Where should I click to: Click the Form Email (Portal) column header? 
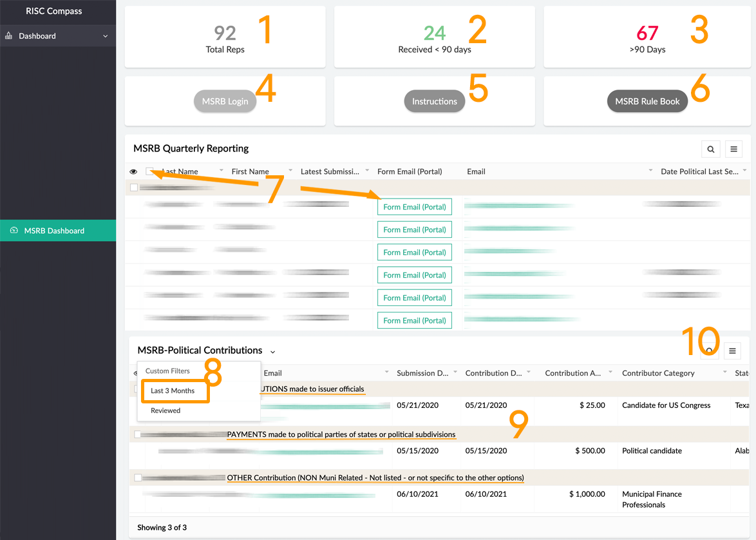[410, 171]
